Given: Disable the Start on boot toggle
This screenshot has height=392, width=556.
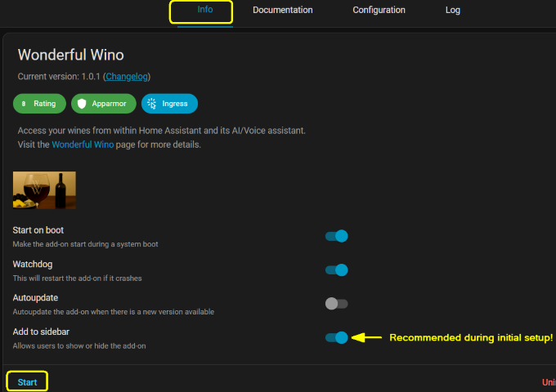Looking at the screenshot, I should click(x=337, y=236).
